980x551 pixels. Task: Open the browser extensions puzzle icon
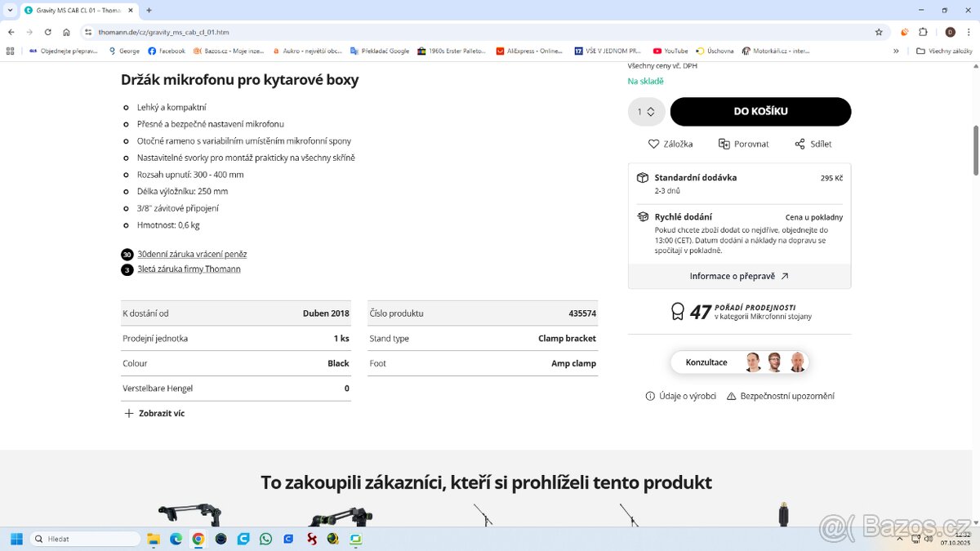(923, 32)
